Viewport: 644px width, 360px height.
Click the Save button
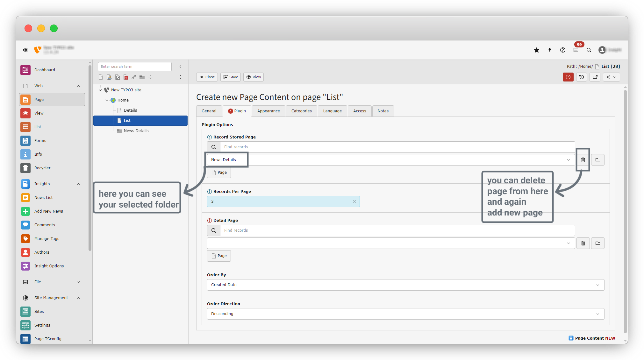(231, 77)
